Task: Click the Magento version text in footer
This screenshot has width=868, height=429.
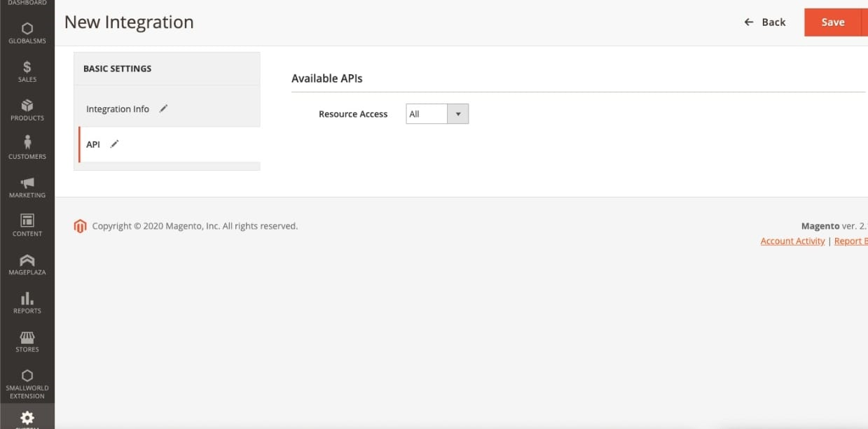Action: [834, 226]
